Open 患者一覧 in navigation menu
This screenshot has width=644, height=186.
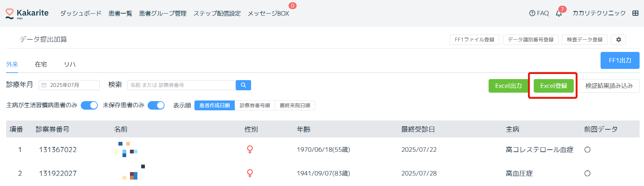click(x=120, y=14)
